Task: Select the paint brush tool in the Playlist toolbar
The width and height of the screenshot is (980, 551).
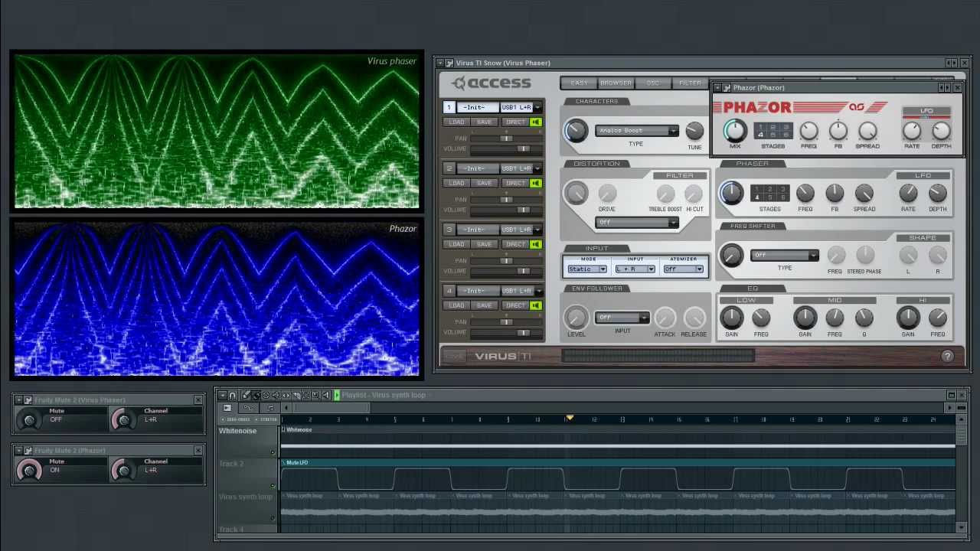Action: (x=256, y=395)
